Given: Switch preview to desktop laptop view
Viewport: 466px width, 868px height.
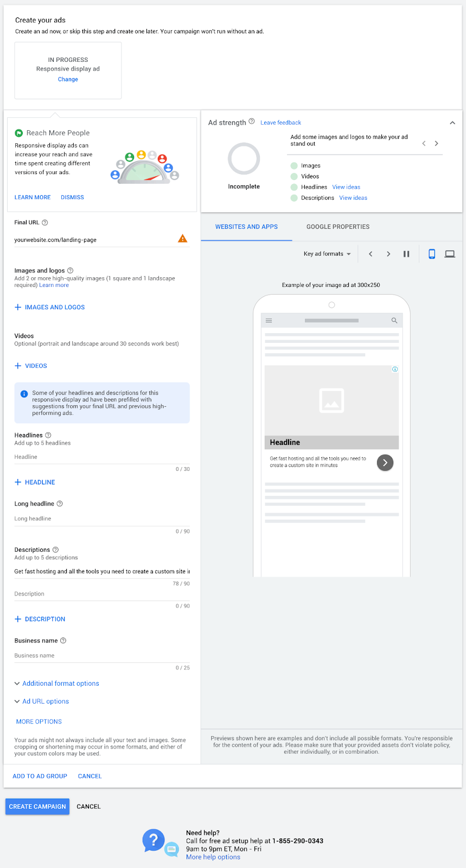Looking at the screenshot, I should point(450,254).
